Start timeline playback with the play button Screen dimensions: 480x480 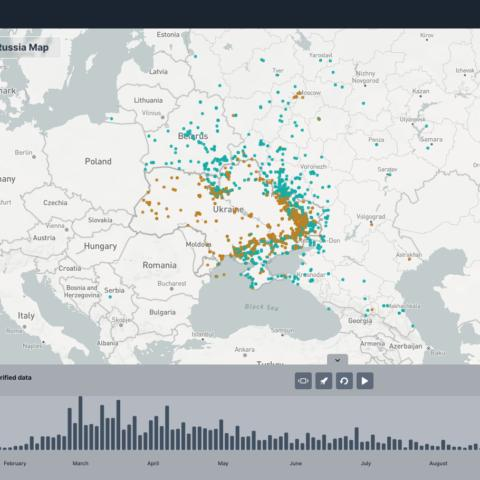tap(365, 381)
